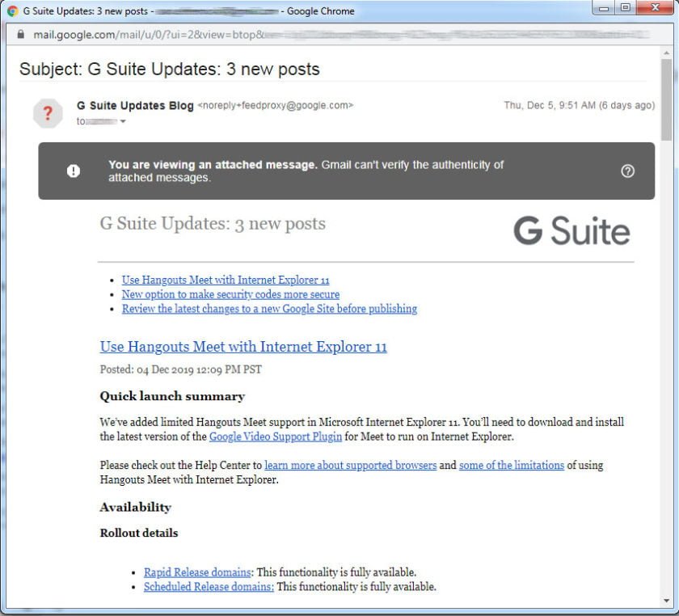This screenshot has height=616, width=679.
Task: Click the scrollbar down arrow
Action: [x=666, y=601]
